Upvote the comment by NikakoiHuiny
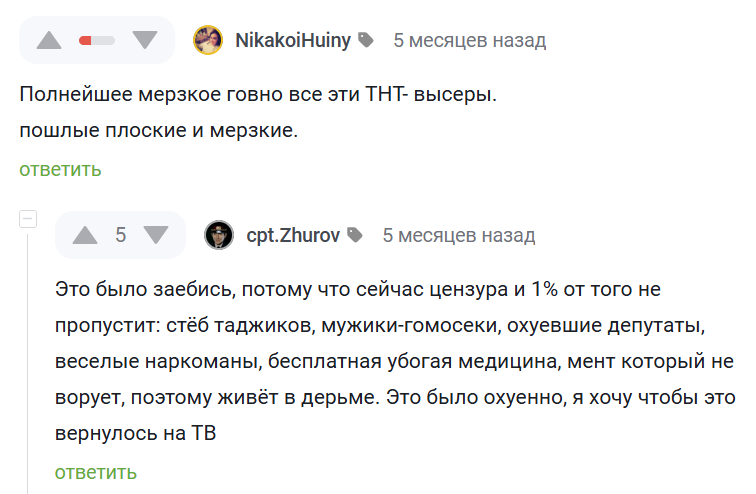The image size is (756, 494). point(50,40)
